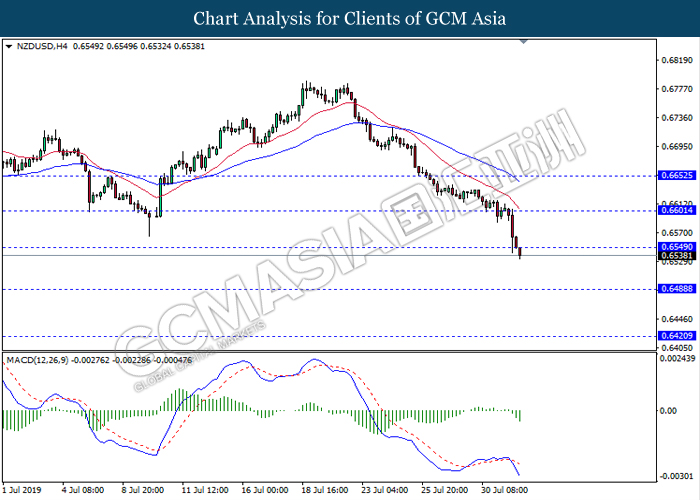The image size is (700, 500).
Task: Click the 16 Jul 00:00 time label
Action: click(x=265, y=490)
